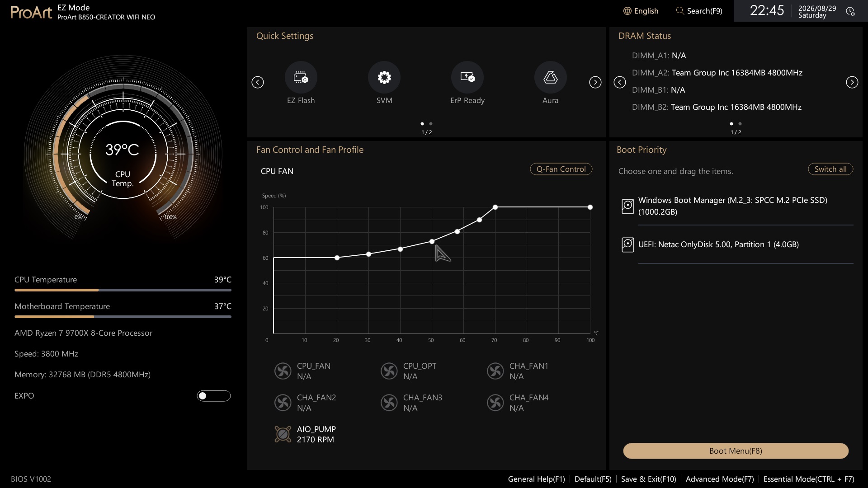Open Boot Menu(F8)
868x488 pixels.
[736, 451]
